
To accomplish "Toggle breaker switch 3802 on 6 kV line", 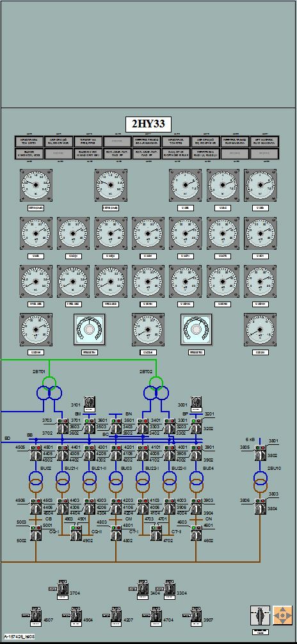I will [260, 453].
